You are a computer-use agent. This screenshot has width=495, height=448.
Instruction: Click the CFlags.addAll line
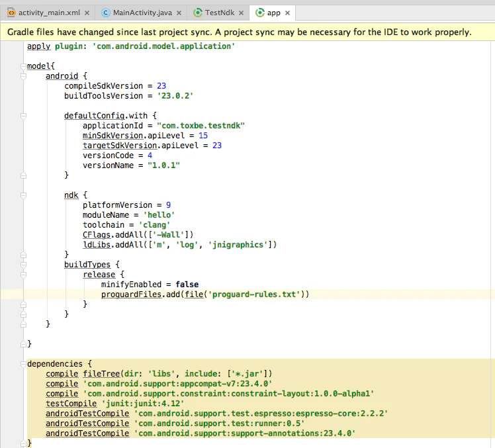(138, 234)
